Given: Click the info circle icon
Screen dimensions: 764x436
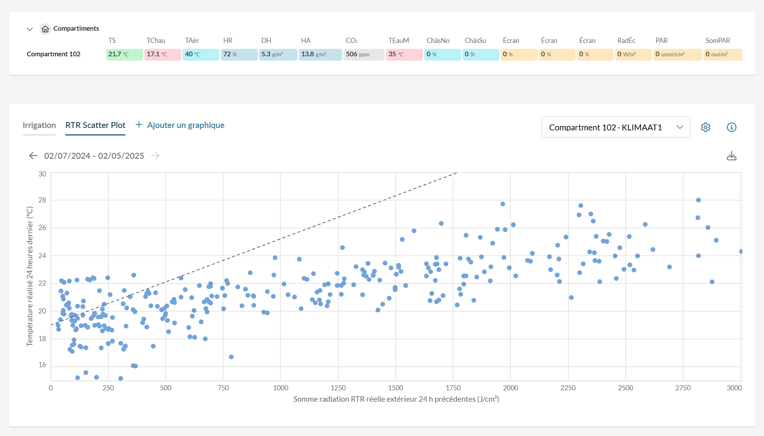Looking at the screenshot, I should [731, 127].
